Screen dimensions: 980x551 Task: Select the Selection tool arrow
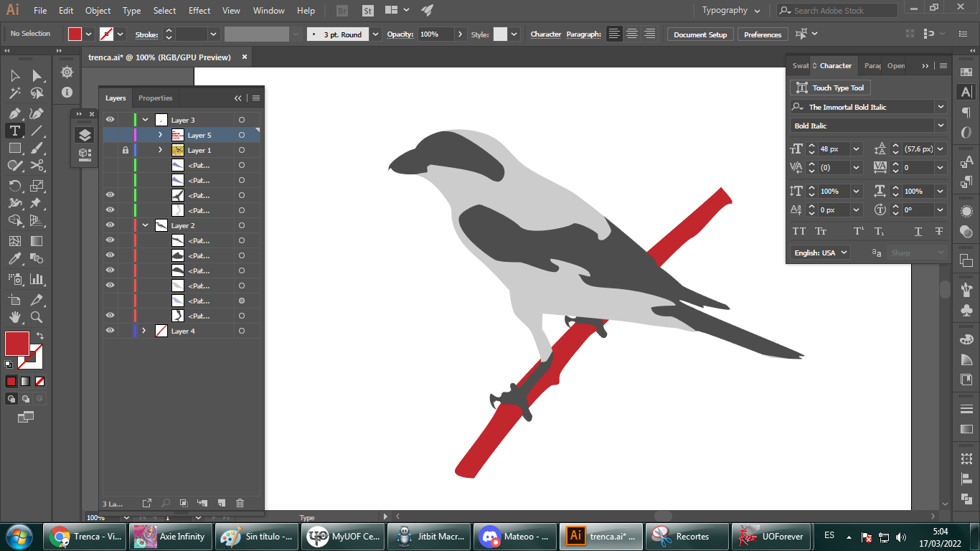[x=14, y=75]
